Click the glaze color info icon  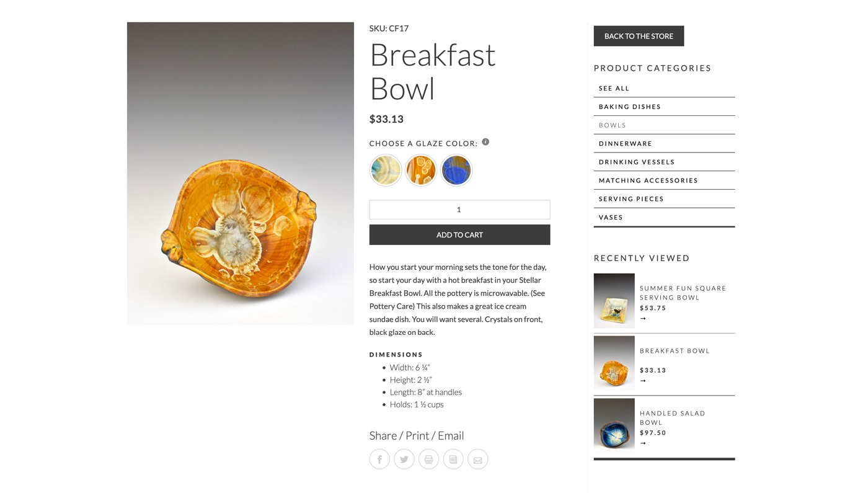tap(485, 142)
